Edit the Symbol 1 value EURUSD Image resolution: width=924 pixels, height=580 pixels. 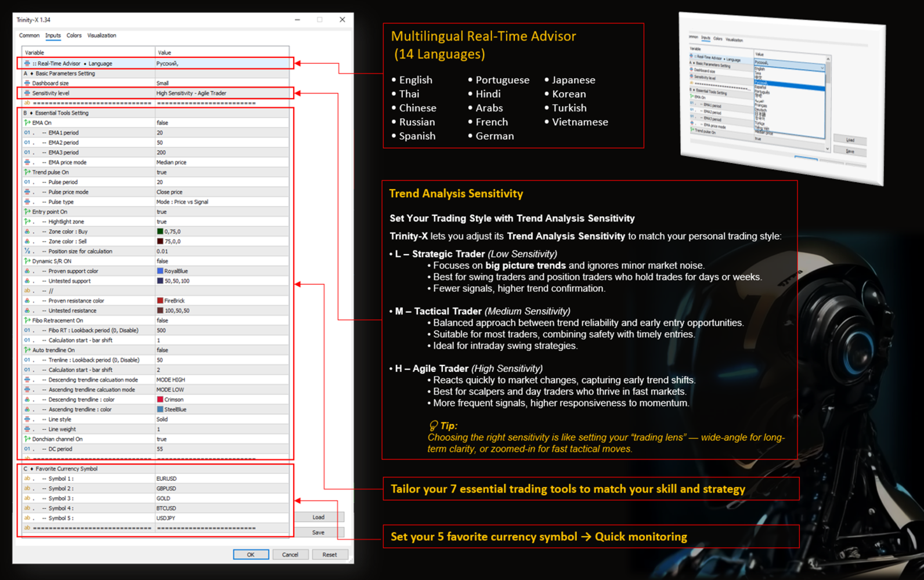tap(222, 478)
